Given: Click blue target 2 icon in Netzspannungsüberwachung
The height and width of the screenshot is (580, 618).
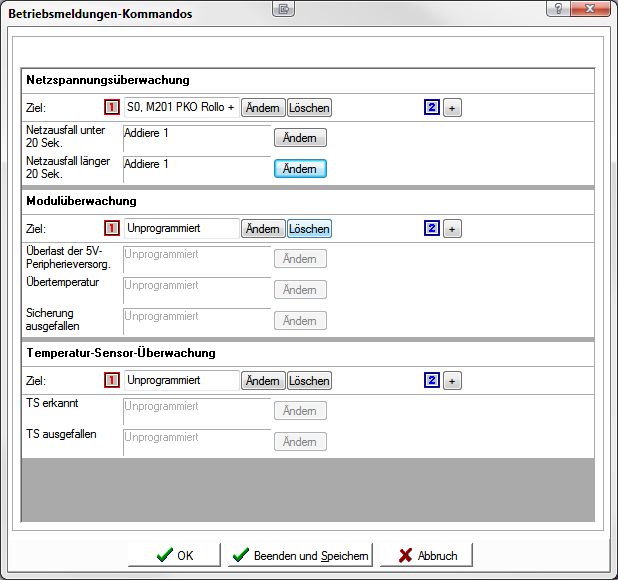Looking at the screenshot, I should [x=431, y=107].
